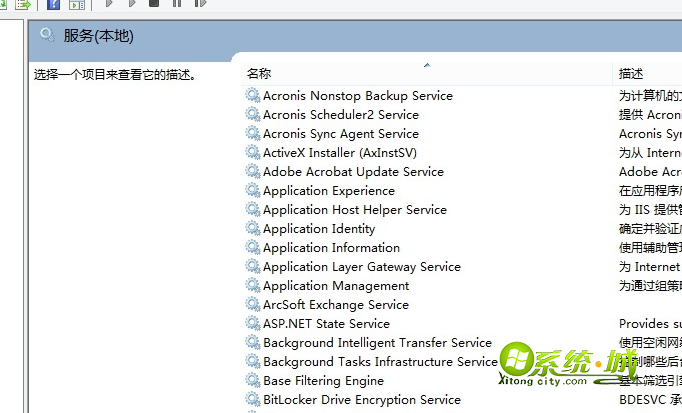Select 'ActiveX Installer (AxInstSV)' name
The width and height of the screenshot is (682, 413).
pyautogui.click(x=340, y=153)
